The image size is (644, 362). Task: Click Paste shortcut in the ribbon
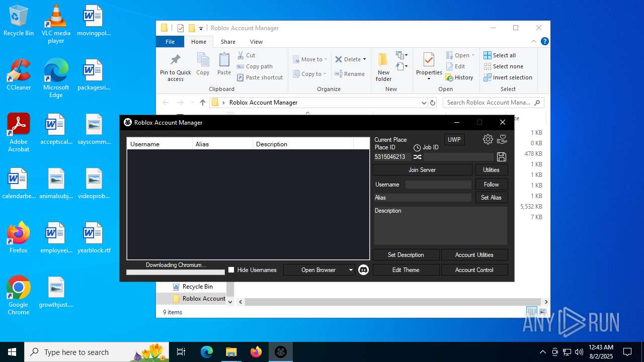coord(260,77)
